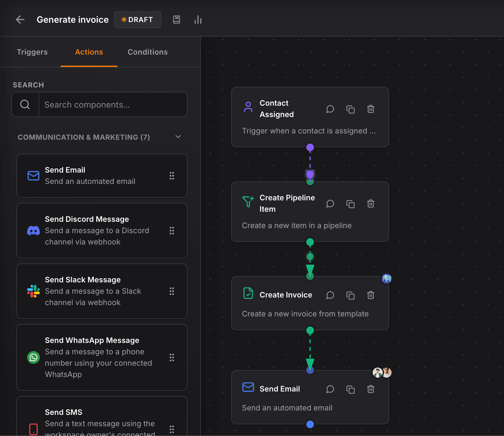Click 'Create a new invoice from template' text

(x=305, y=314)
